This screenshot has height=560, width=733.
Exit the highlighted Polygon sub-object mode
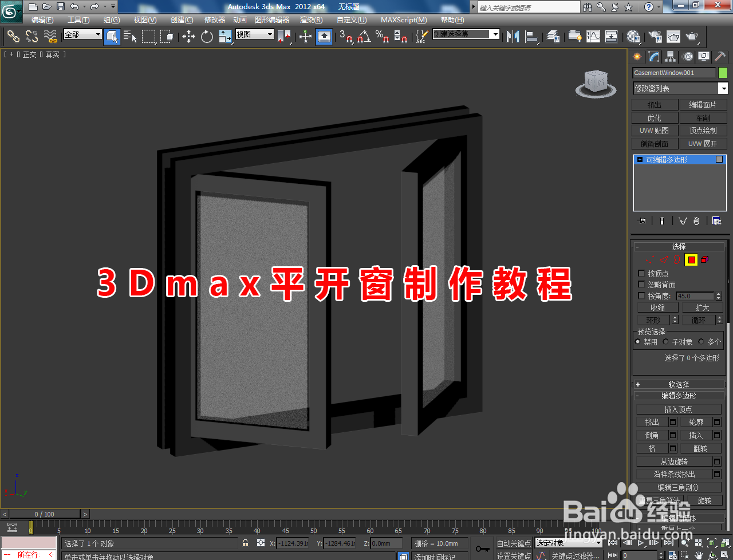pyautogui.click(x=691, y=259)
